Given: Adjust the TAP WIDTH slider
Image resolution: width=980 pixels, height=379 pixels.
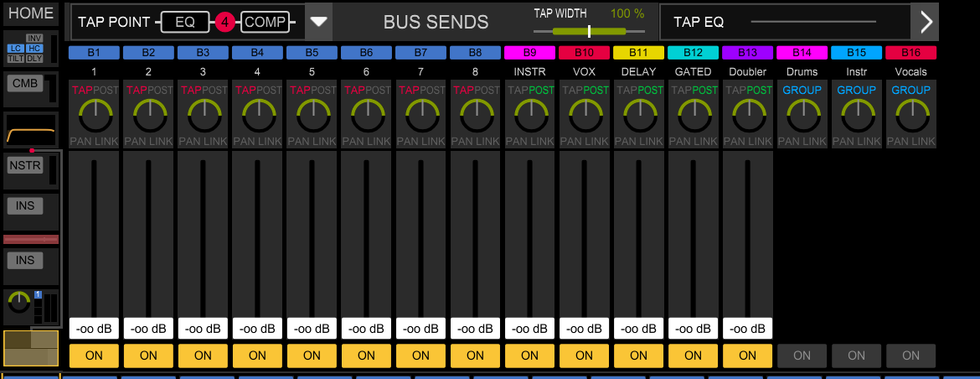Looking at the screenshot, I should [x=589, y=31].
